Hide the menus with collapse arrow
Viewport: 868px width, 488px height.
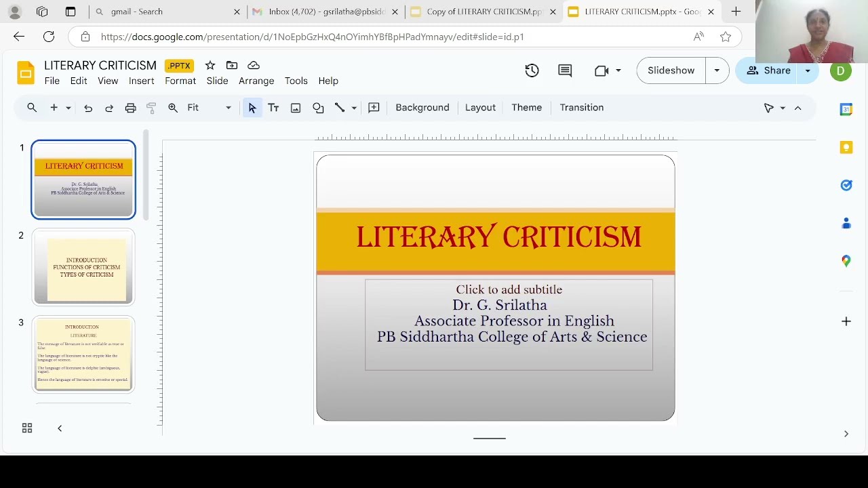[x=797, y=108]
